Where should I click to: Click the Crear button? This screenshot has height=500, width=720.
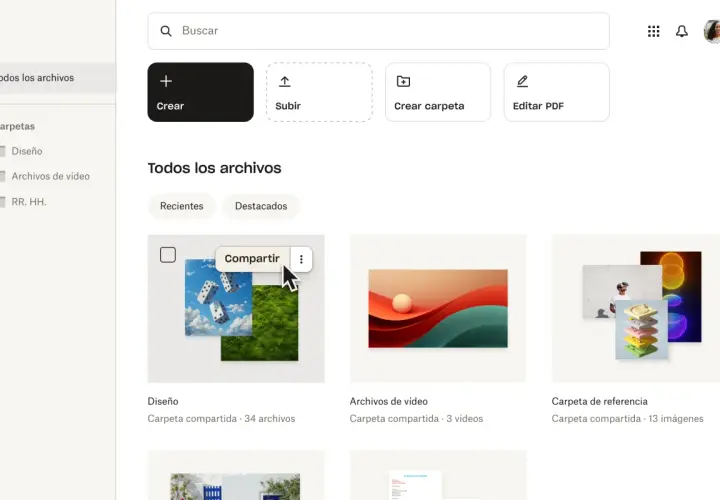(x=200, y=92)
